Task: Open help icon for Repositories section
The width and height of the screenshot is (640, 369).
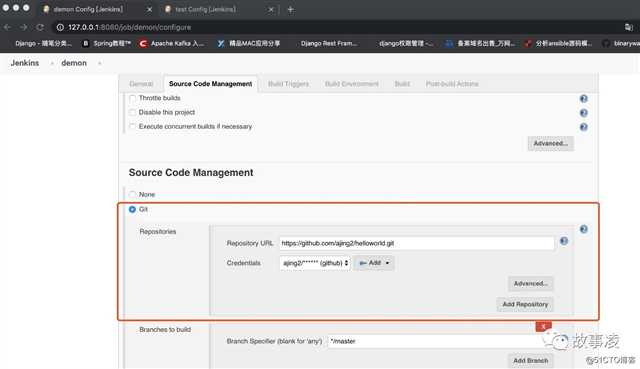Action: tap(584, 229)
